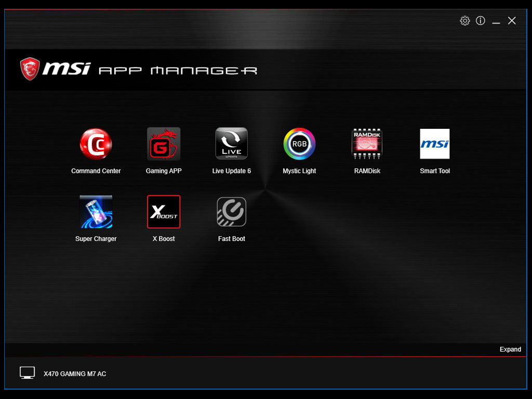532x399 pixels.
Task: Open the Super Charger app icon
Action: 96,211
